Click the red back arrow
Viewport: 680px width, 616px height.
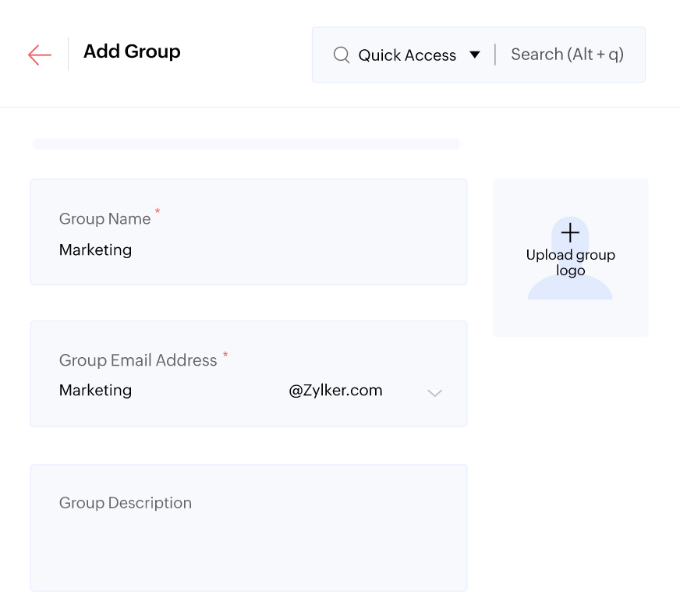coord(40,55)
